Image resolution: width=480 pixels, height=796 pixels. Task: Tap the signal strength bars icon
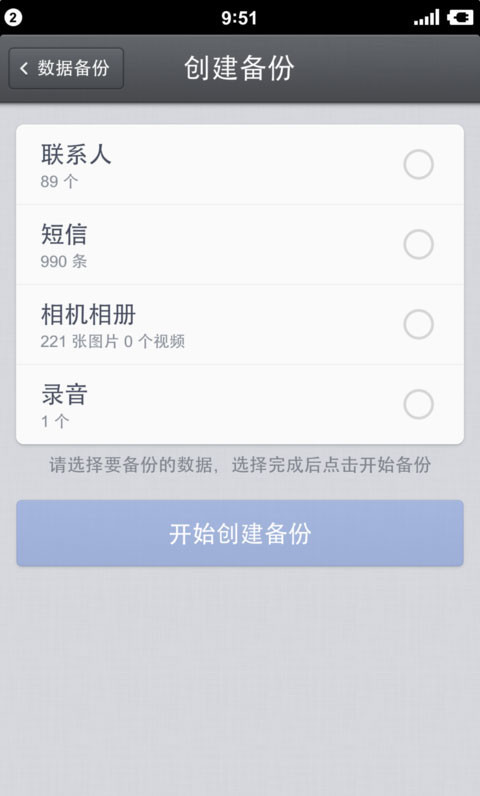point(427,18)
